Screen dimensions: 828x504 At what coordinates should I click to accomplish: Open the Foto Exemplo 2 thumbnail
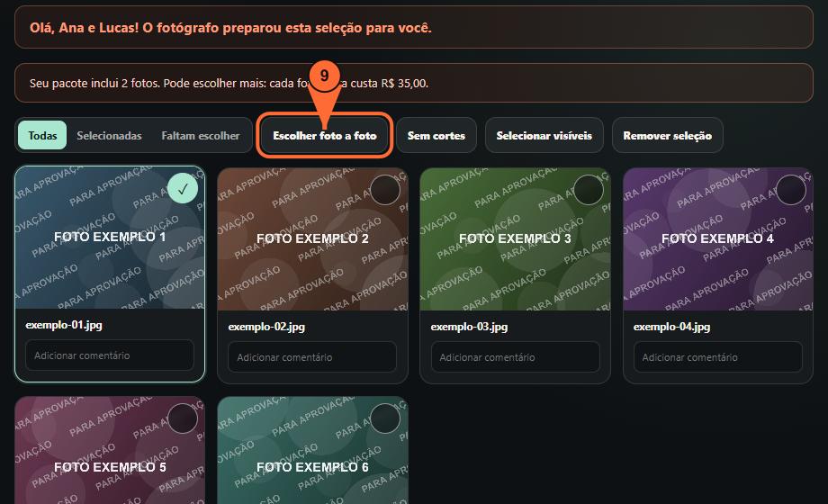(x=312, y=238)
